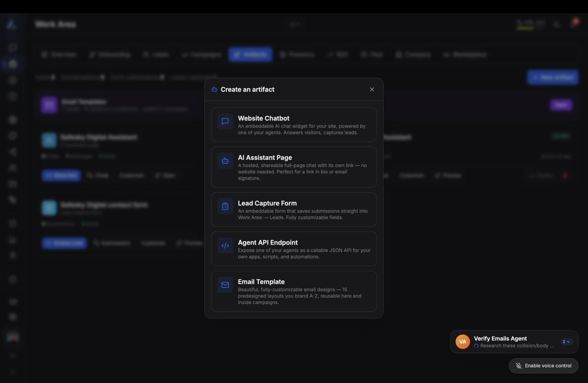Screen dimensions: 588x383
Task: Click the Research these collision/body status text
Action: (517, 346)
